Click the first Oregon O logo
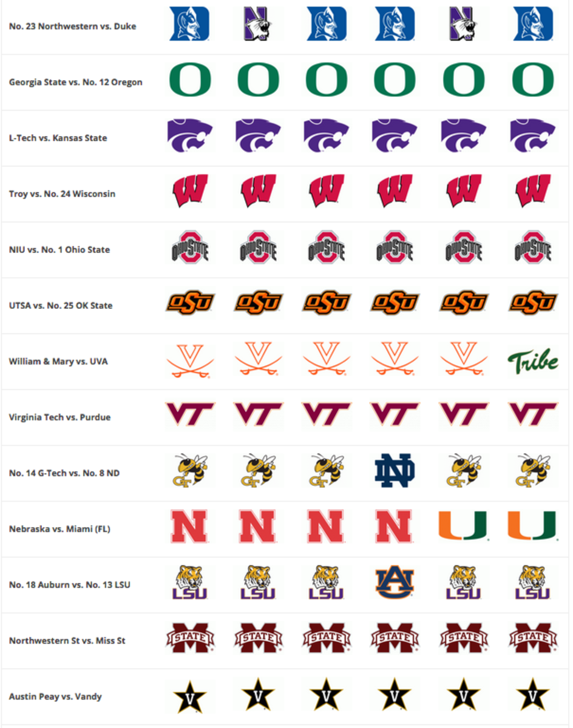 click(x=189, y=81)
